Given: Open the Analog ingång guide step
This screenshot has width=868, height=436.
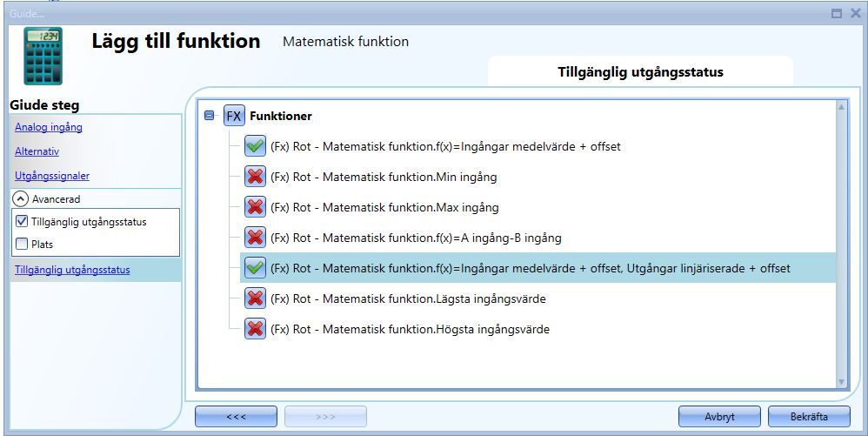Looking at the screenshot, I should [x=49, y=127].
